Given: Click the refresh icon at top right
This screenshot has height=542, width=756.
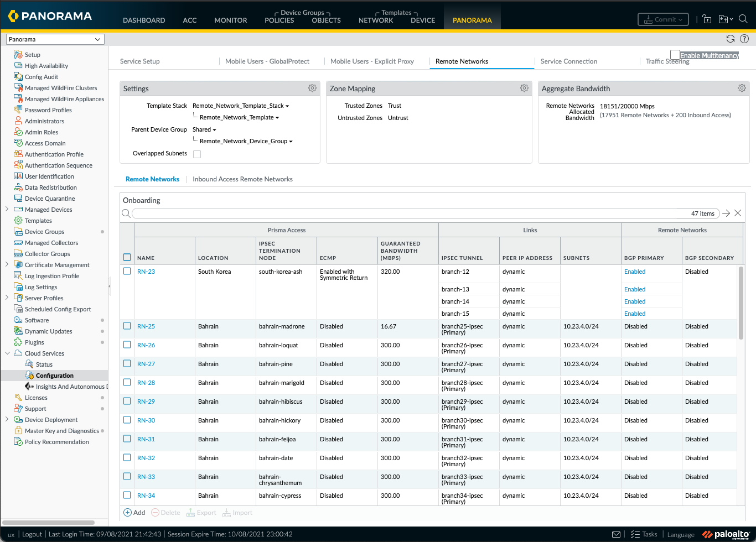Looking at the screenshot, I should click(731, 39).
